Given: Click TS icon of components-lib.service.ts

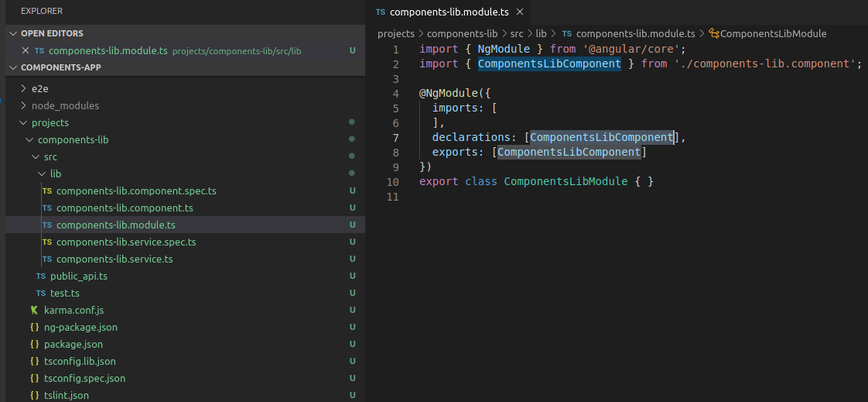Looking at the screenshot, I should tap(47, 259).
